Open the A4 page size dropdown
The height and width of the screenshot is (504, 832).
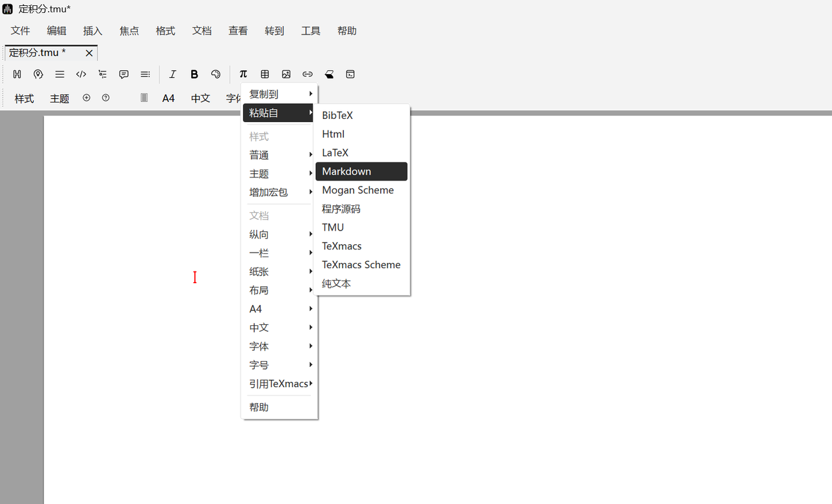(x=168, y=98)
